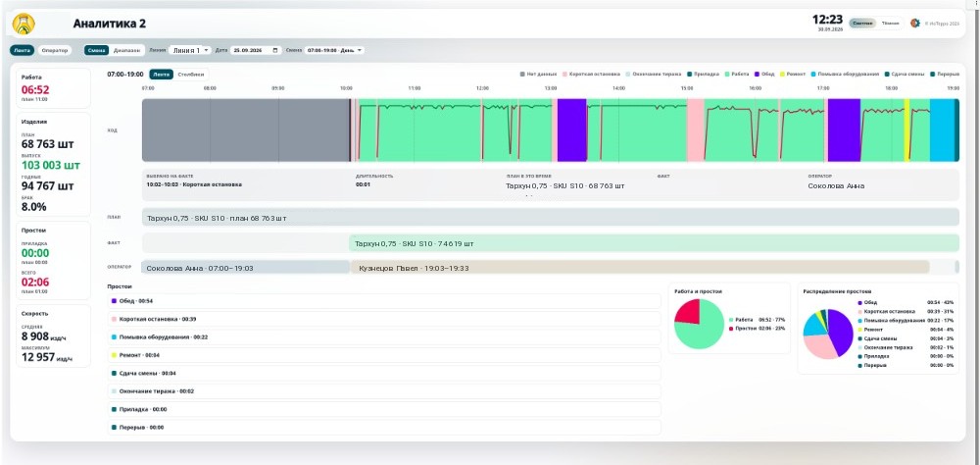Click Простои 02:06 23% pie legend
Viewport: 980px width, 465px height.
point(757,328)
